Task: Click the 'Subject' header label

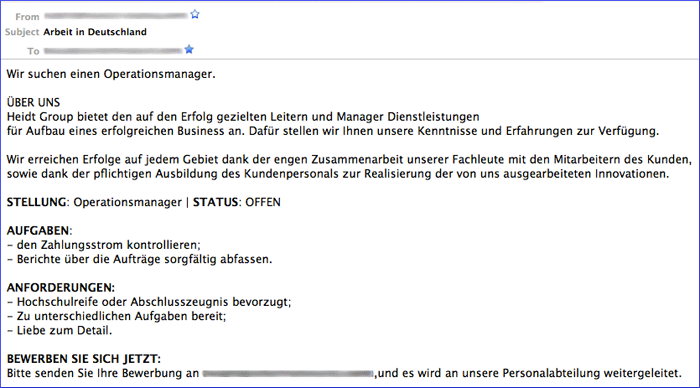Action: 22,32
